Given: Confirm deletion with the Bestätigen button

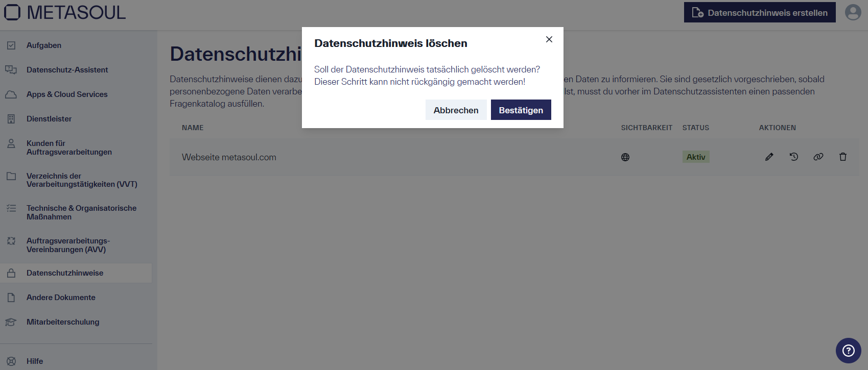Looking at the screenshot, I should [x=521, y=110].
